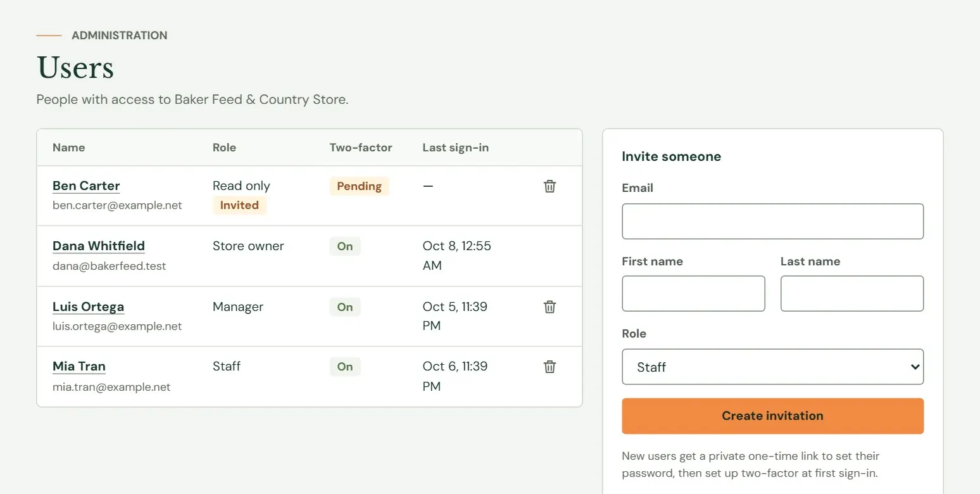Click the Oct 5, 11:39 PM sign-in time
The image size is (980, 494).
click(455, 316)
